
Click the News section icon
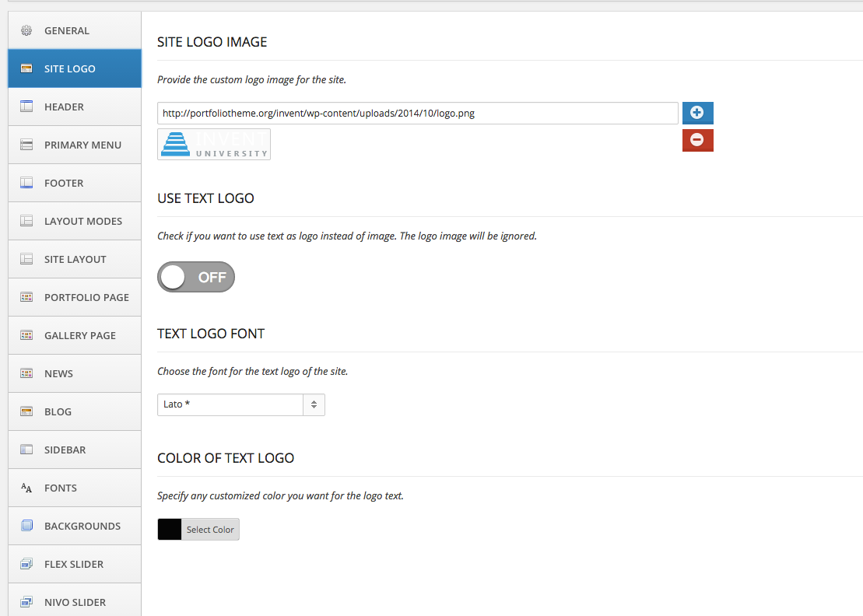click(x=26, y=373)
